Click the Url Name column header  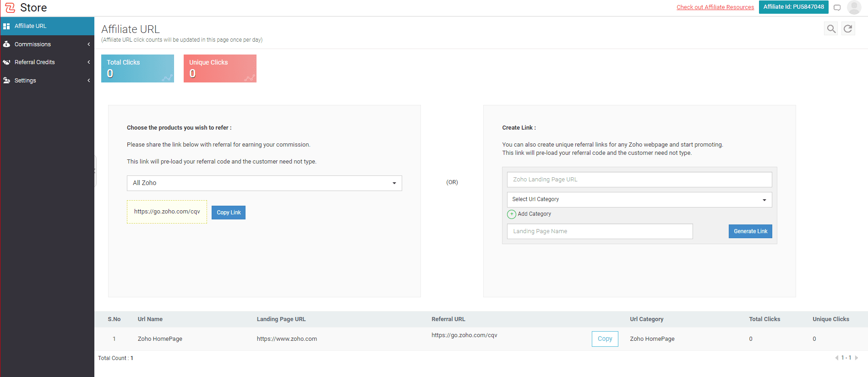point(150,319)
